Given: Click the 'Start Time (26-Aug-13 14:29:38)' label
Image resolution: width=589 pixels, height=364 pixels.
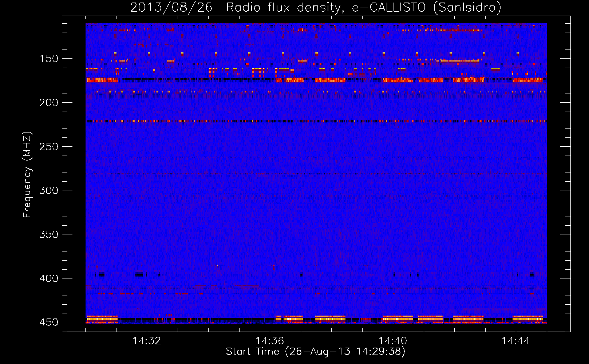Looking at the screenshot, I should (x=316, y=352).
